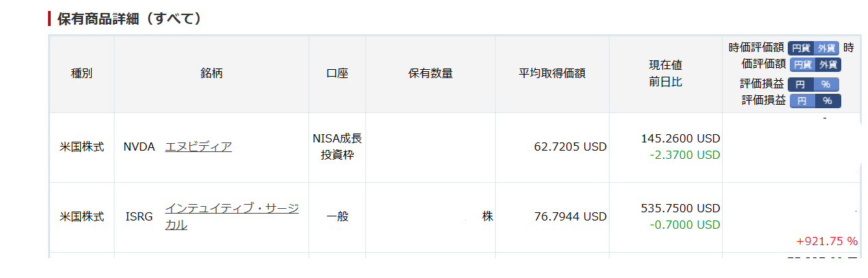The width and height of the screenshot is (868, 278).
Task: Click the ISRG ticker symbol
Action: coord(139,217)
